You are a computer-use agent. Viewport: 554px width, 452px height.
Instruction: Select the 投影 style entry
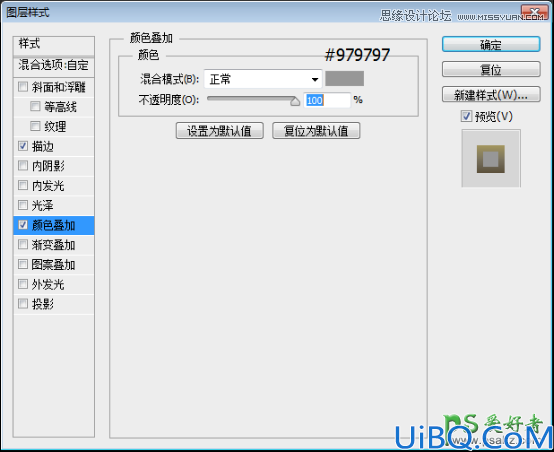click(x=54, y=304)
